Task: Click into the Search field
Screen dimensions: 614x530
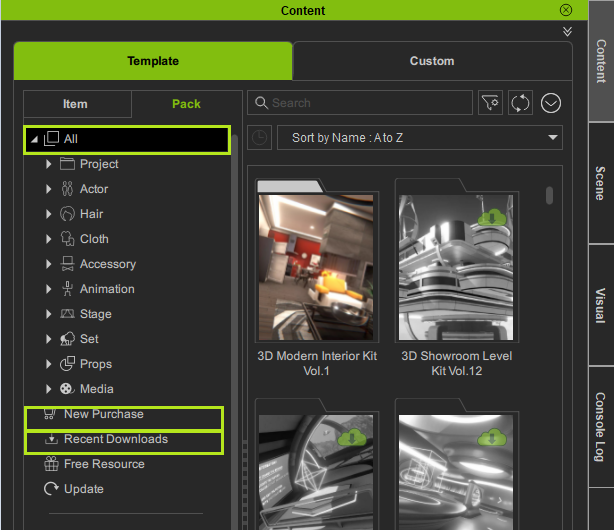Action: [360, 103]
